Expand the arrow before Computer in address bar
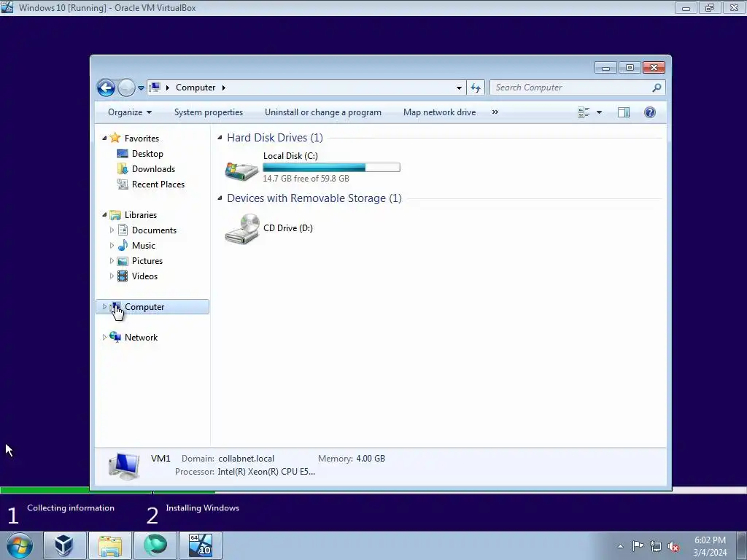Image resolution: width=747 pixels, height=560 pixels. [x=167, y=87]
